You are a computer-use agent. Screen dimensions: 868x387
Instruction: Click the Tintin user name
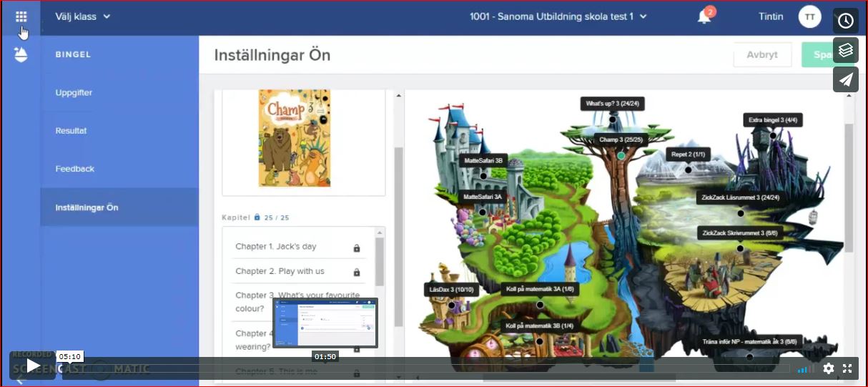771,16
